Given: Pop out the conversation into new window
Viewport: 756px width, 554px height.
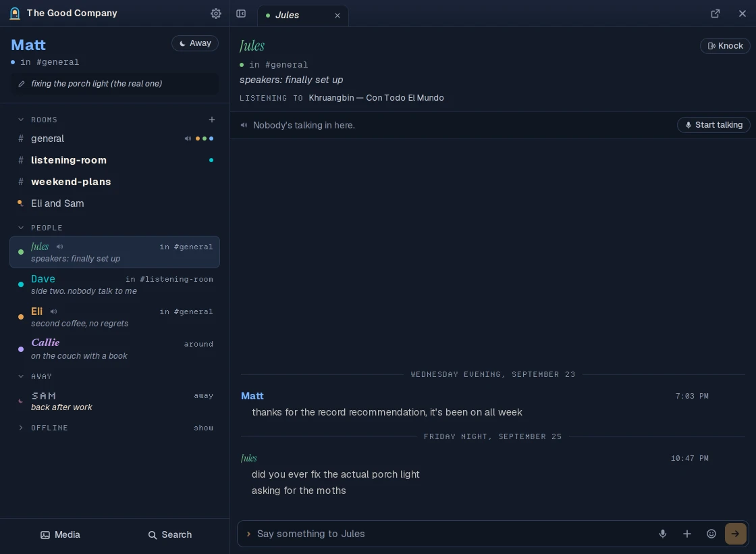Looking at the screenshot, I should click(715, 14).
